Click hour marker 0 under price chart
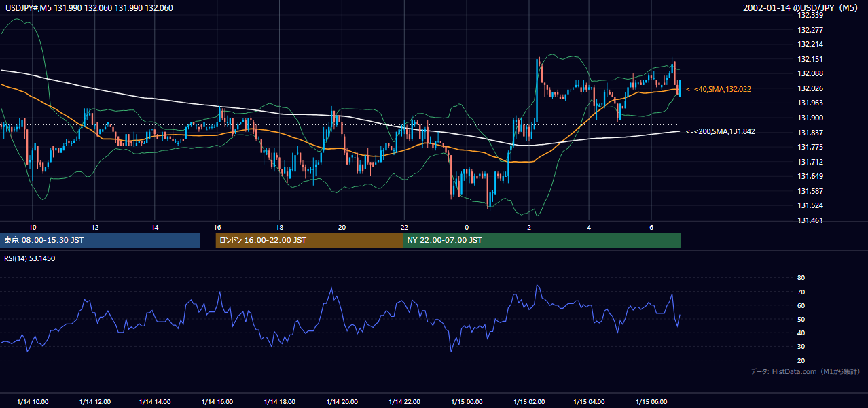Image resolution: width=868 pixels, height=408 pixels. pyautogui.click(x=467, y=227)
